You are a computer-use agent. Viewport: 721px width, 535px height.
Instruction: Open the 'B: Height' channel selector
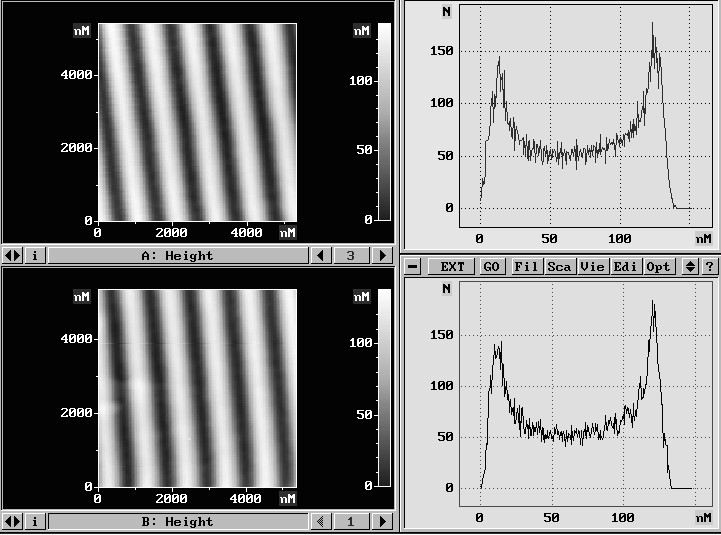pyautogui.click(x=177, y=522)
